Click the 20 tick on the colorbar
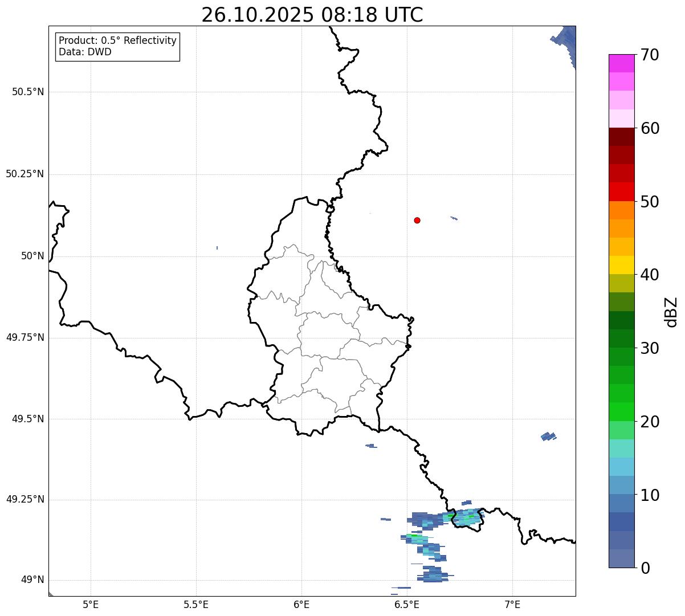 pos(650,422)
